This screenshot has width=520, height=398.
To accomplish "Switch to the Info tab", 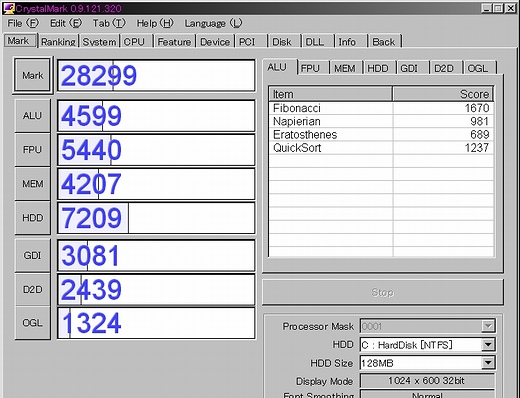I will (351, 42).
